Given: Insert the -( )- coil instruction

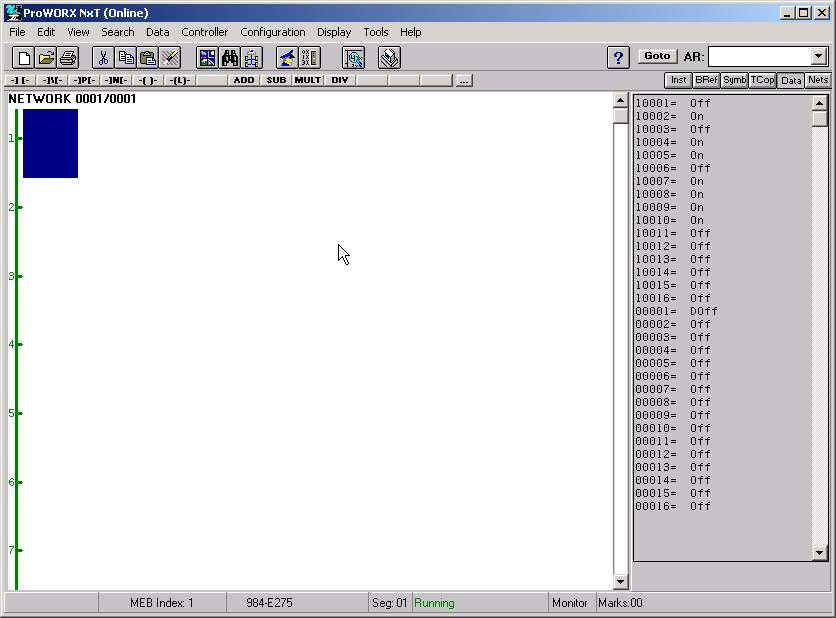Looking at the screenshot, I should point(148,80).
